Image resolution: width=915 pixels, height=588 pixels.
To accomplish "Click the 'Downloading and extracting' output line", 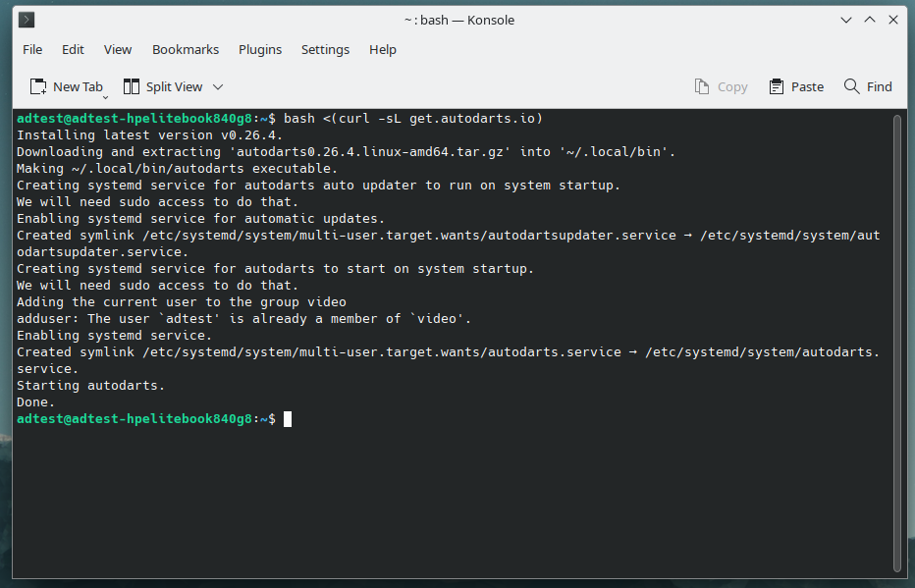I will [x=346, y=152].
